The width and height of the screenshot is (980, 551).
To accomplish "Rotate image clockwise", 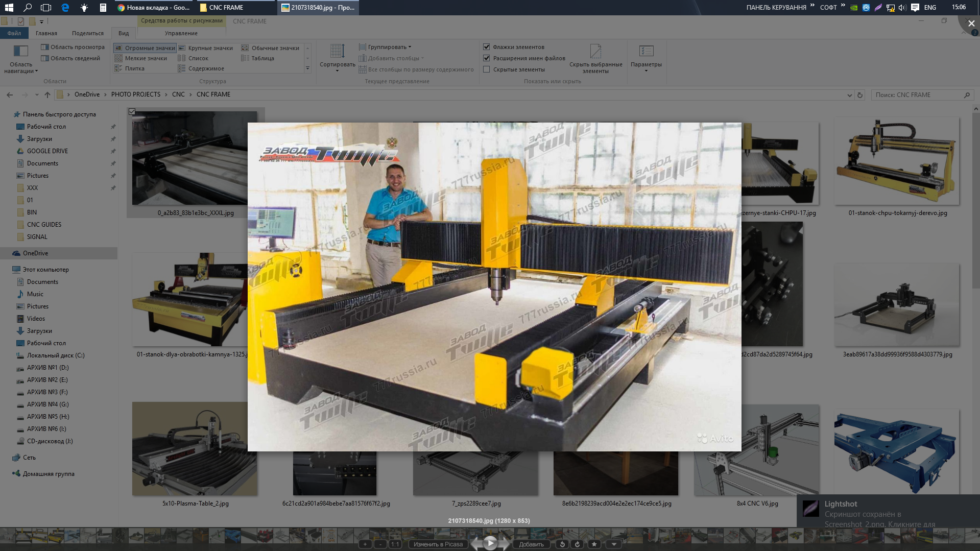I will point(578,544).
